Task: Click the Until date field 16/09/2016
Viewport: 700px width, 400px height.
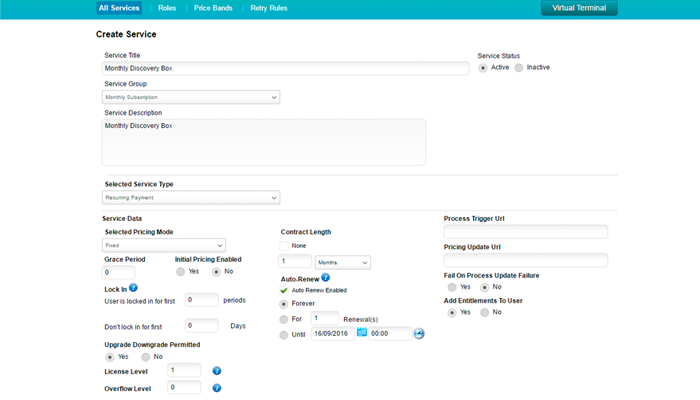Action: click(333, 333)
